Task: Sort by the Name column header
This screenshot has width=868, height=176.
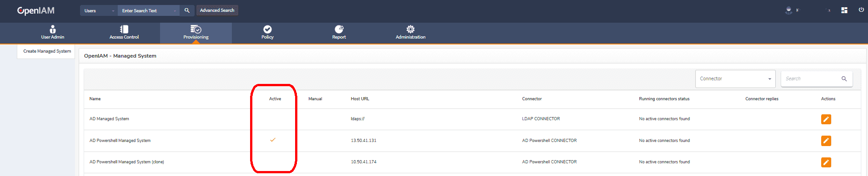Action: coord(95,99)
